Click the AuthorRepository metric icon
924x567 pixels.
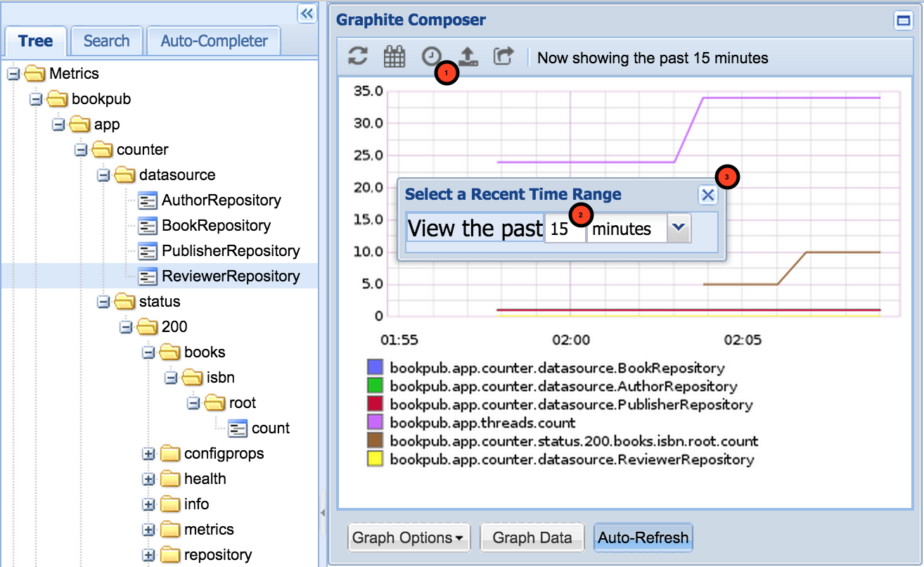click(x=148, y=200)
